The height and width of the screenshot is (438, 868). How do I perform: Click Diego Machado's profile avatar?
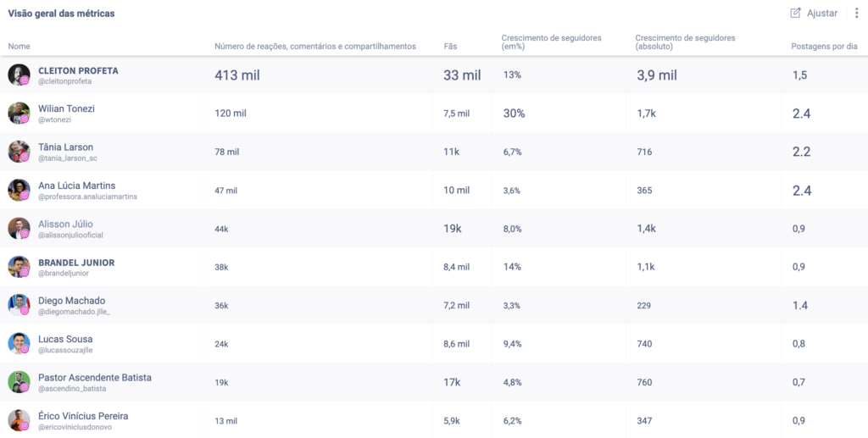19,305
